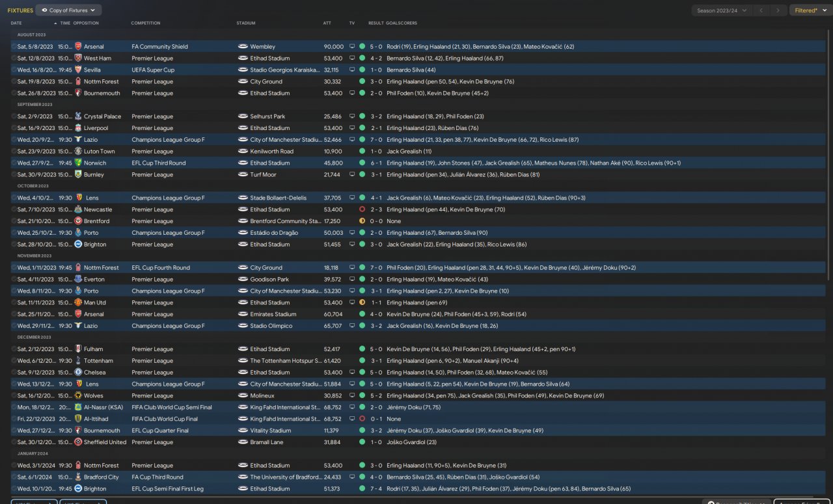Open the Lazio opponent link on 20/9 row
Screen dimensions: 833x504
pos(90,140)
